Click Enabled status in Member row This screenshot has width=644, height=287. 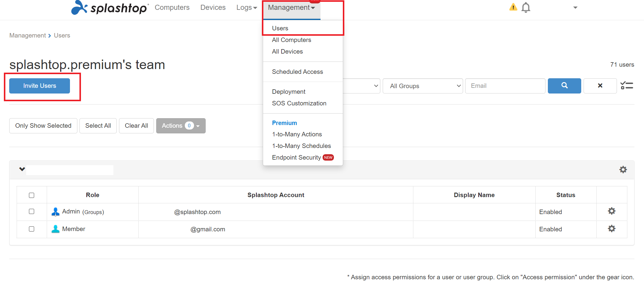click(x=551, y=229)
